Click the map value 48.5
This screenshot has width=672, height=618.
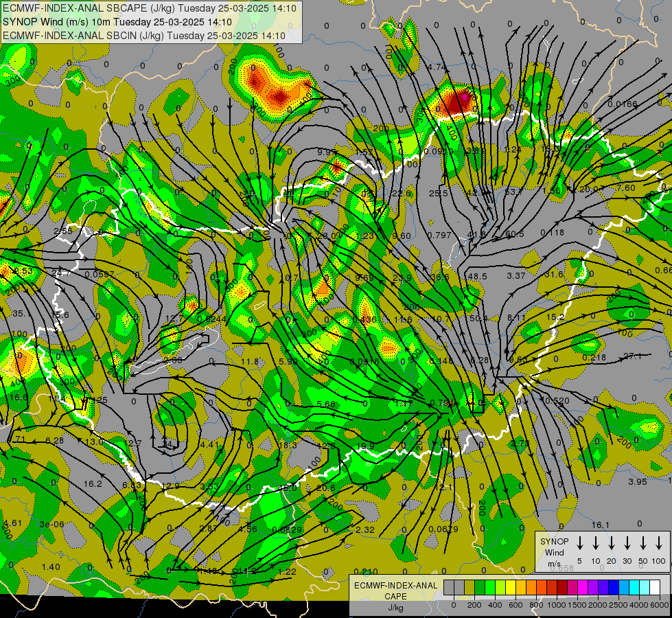(478, 277)
